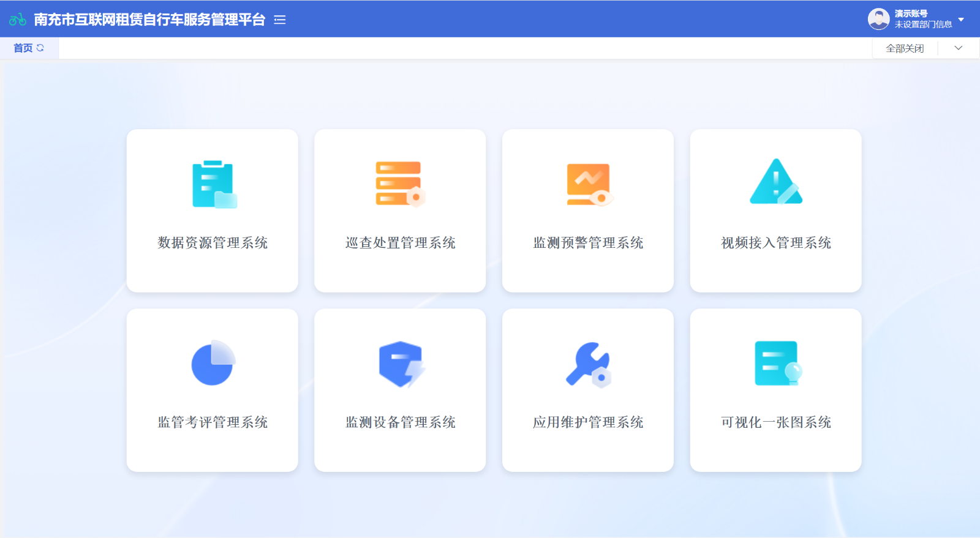
Task: Select the teal document icon for 可视化一张图
Action: tap(777, 364)
